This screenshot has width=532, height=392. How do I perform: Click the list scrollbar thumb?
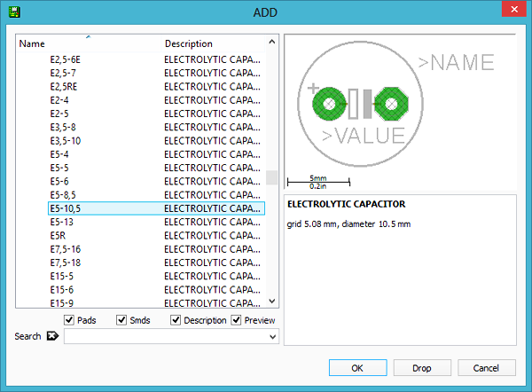click(272, 177)
